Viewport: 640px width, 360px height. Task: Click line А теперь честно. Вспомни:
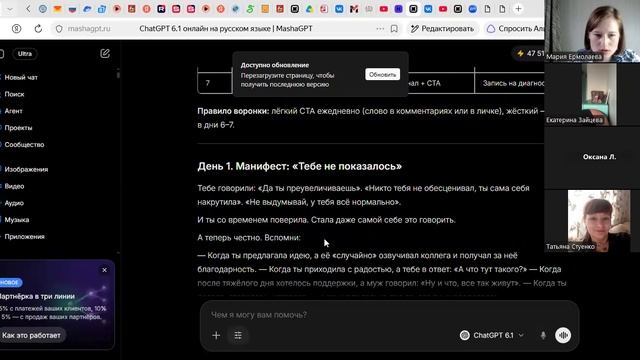[249, 238]
